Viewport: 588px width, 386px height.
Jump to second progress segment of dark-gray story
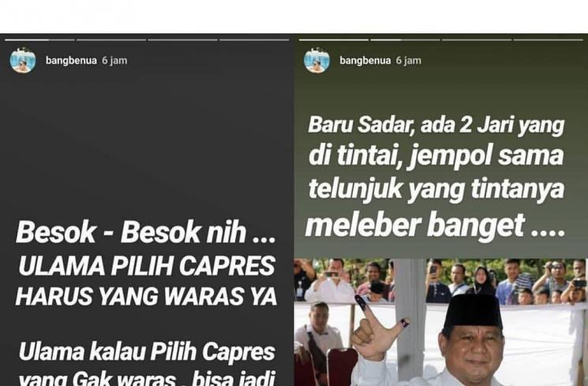111,39
